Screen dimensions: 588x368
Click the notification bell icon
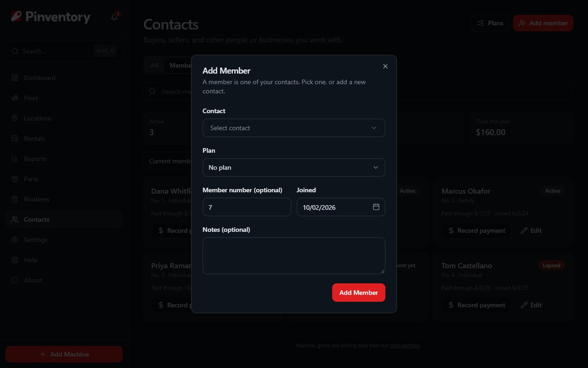114,17
